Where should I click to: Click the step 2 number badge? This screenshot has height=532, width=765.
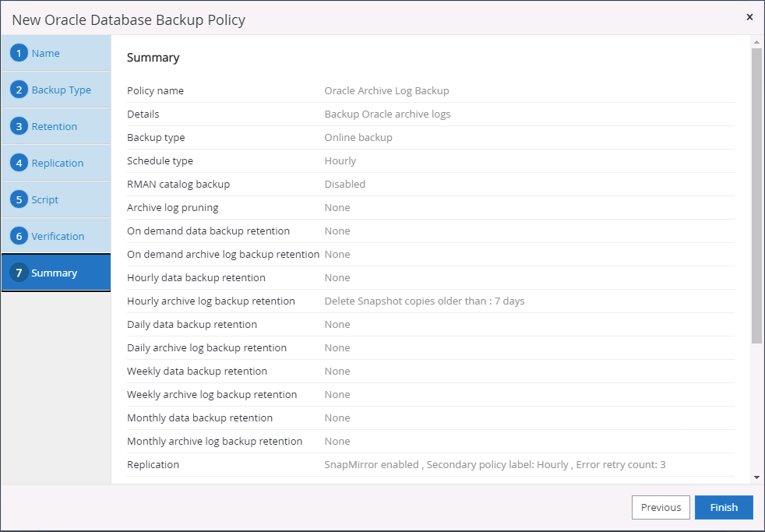coord(19,90)
